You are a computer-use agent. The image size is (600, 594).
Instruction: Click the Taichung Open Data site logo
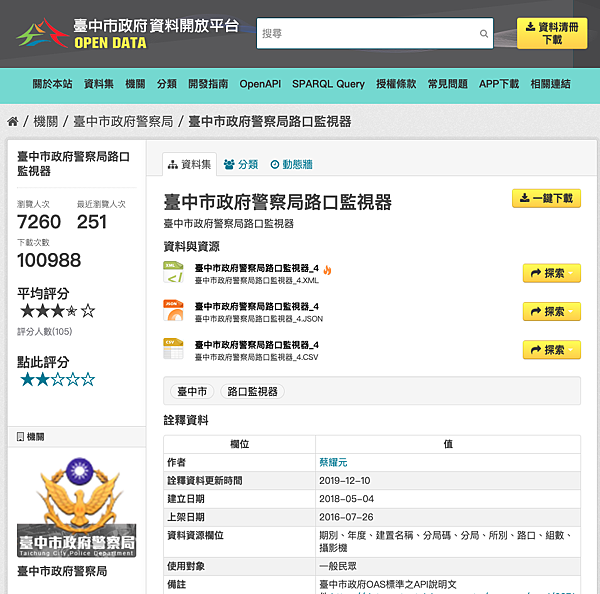pyautogui.click(x=127, y=34)
